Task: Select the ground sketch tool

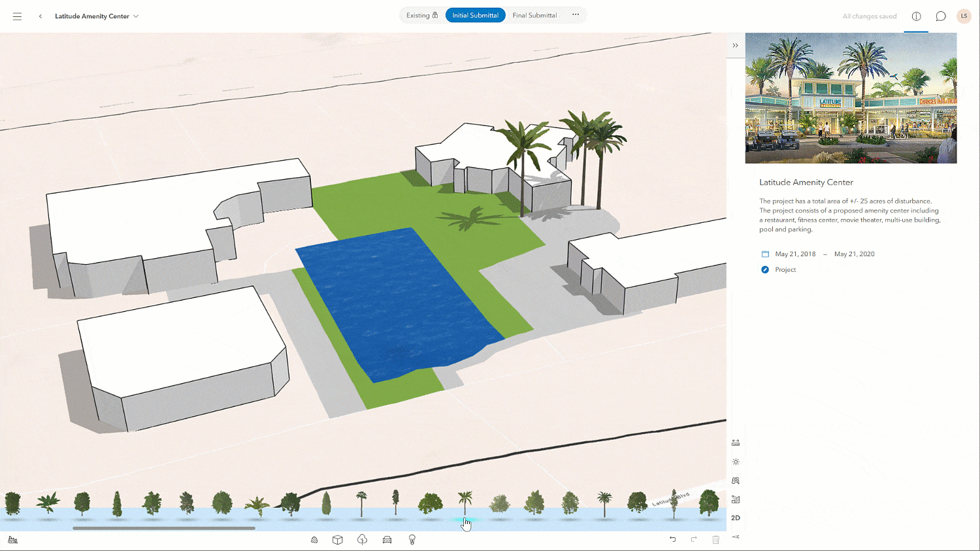Action: 314,539
